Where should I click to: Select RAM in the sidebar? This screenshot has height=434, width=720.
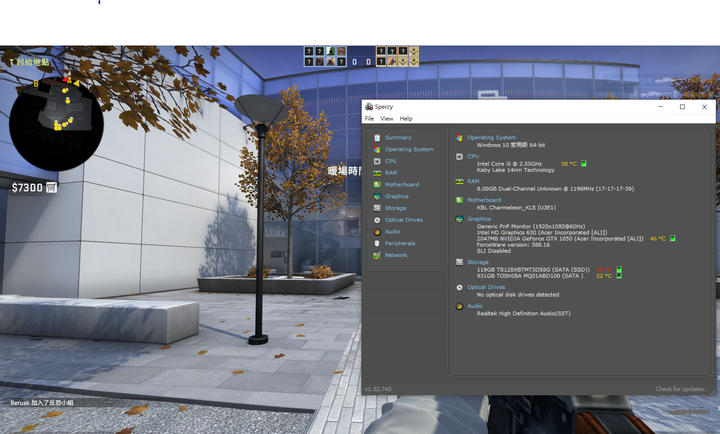(x=391, y=173)
